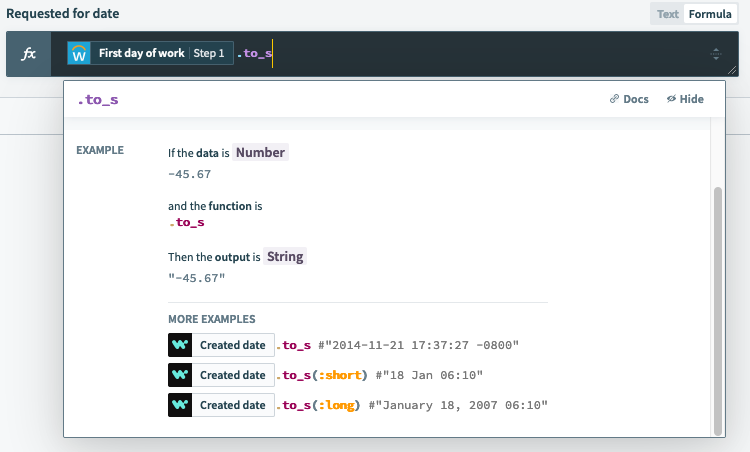The height and width of the screenshot is (452, 750).
Task: Hide the formula help panel
Action: point(685,99)
